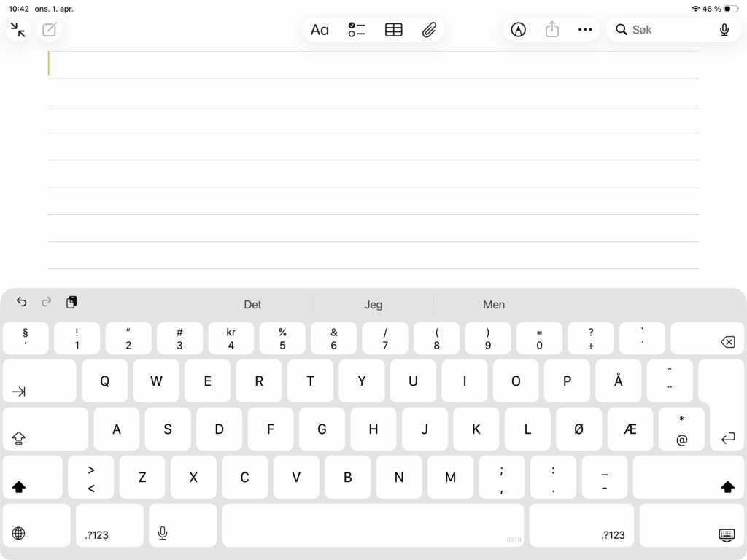Create a new note with compose icon
Screen dimensions: 747x560
click(x=50, y=30)
